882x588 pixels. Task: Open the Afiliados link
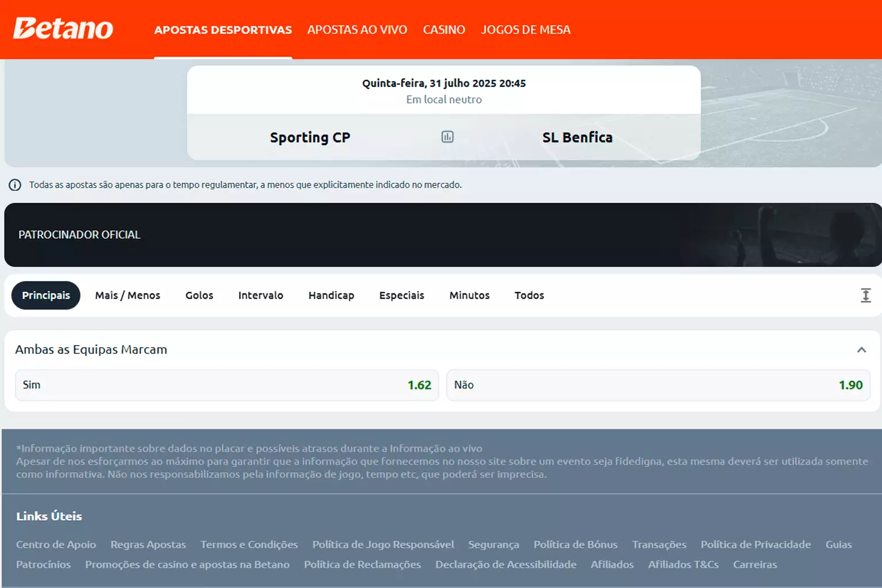click(x=612, y=564)
